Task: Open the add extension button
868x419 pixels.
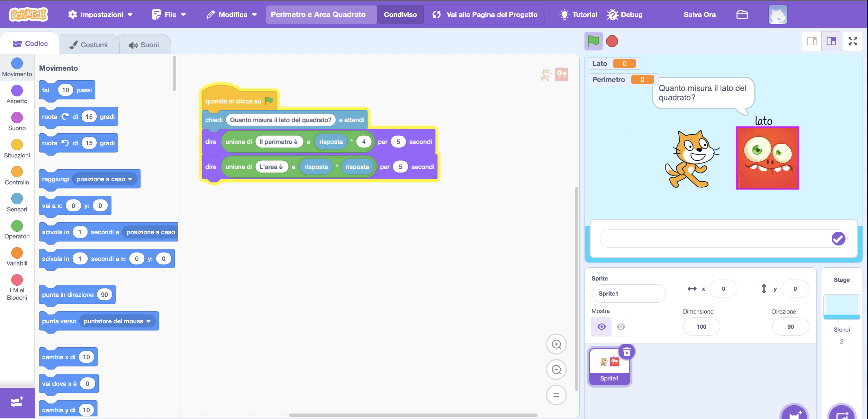Action: click(x=17, y=403)
